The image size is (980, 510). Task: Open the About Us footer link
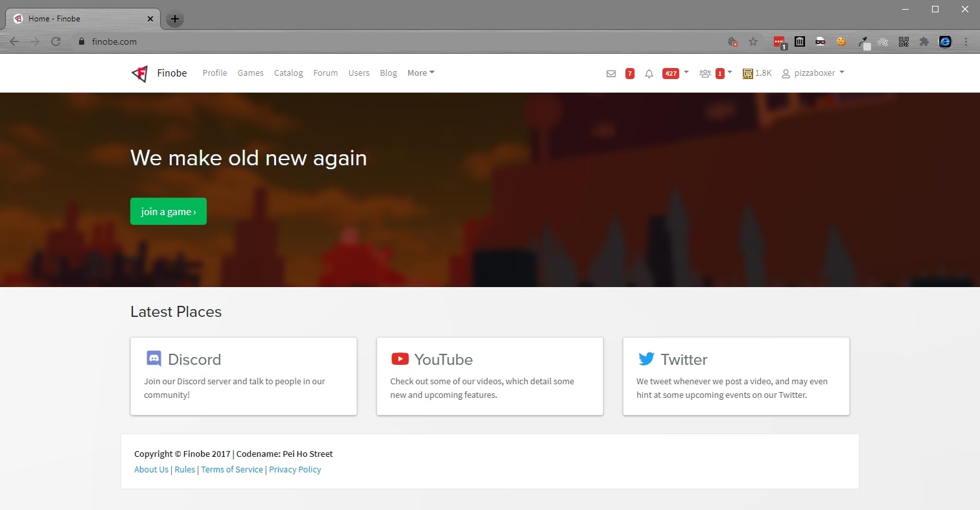(x=151, y=470)
